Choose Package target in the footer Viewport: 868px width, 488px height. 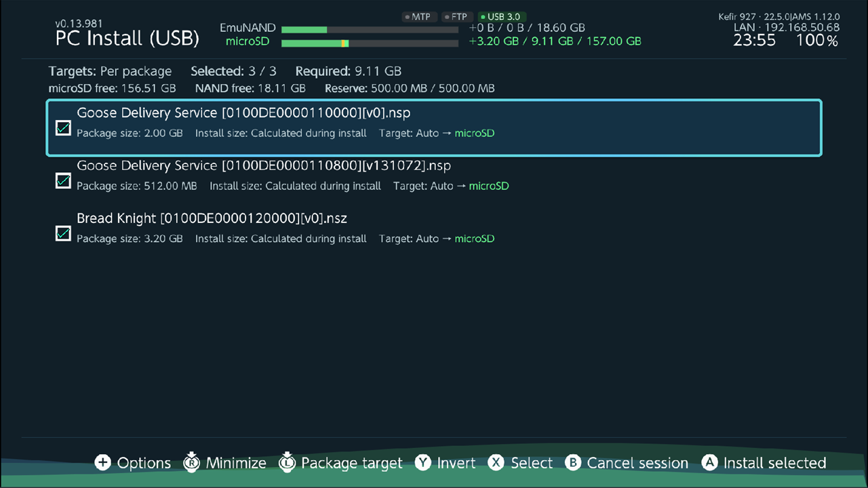click(x=352, y=463)
